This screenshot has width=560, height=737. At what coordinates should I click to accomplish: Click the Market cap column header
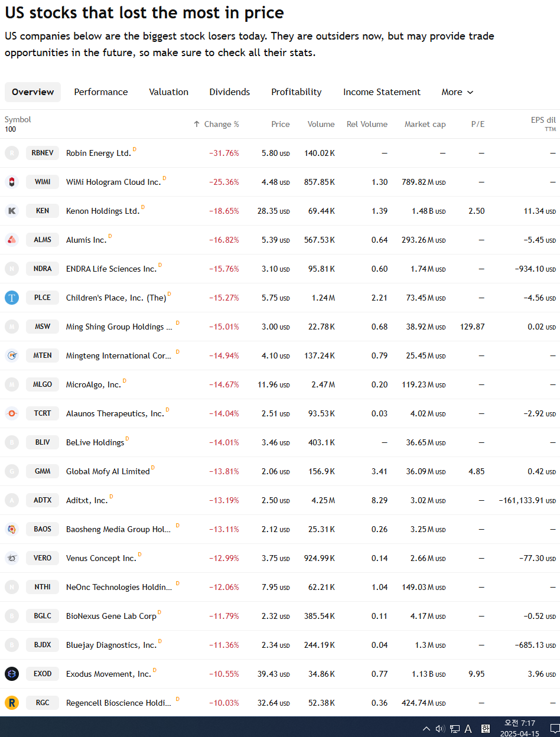[425, 124]
